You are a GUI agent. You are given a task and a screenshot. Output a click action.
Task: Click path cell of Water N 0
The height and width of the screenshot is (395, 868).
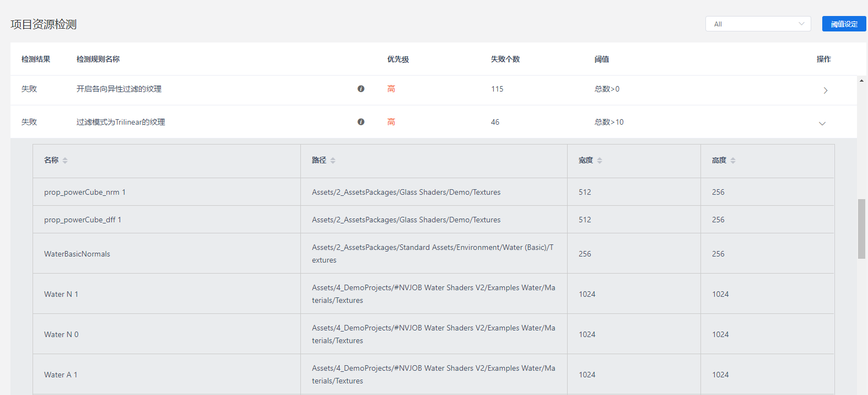point(434,334)
